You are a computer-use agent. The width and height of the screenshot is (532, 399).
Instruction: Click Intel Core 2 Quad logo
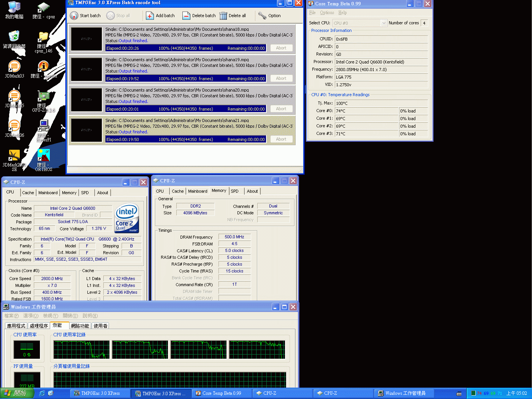127,218
